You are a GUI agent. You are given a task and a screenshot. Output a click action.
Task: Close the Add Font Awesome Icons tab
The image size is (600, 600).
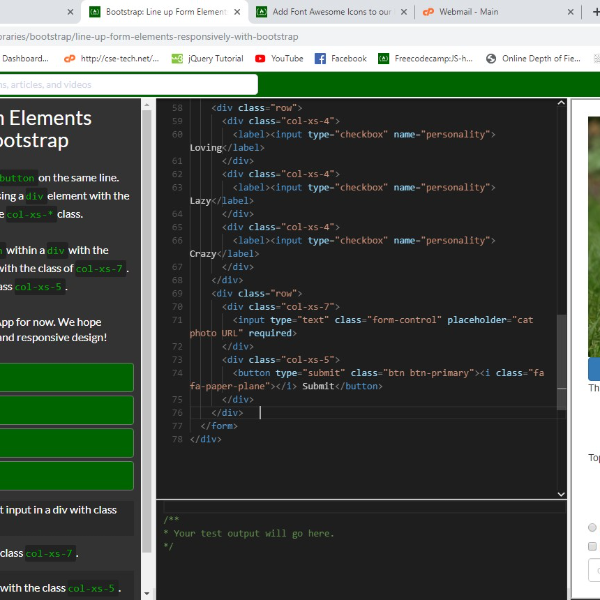pos(403,12)
